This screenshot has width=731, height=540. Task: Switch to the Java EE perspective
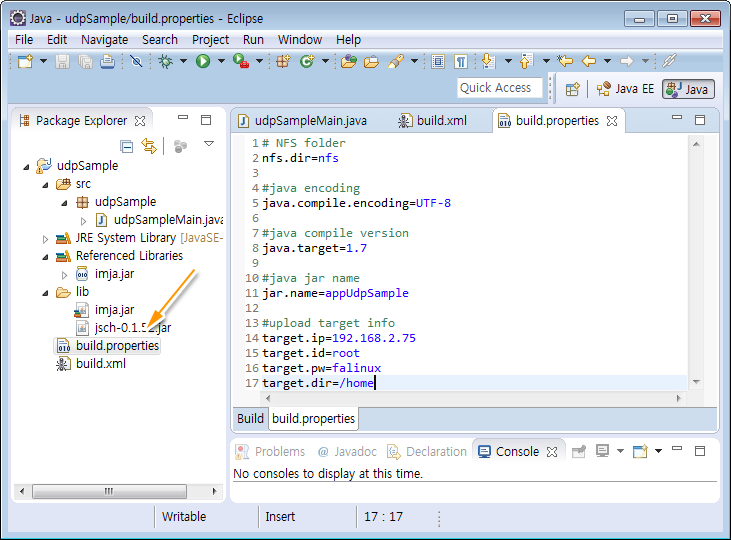pyautogui.click(x=625, y=89)
